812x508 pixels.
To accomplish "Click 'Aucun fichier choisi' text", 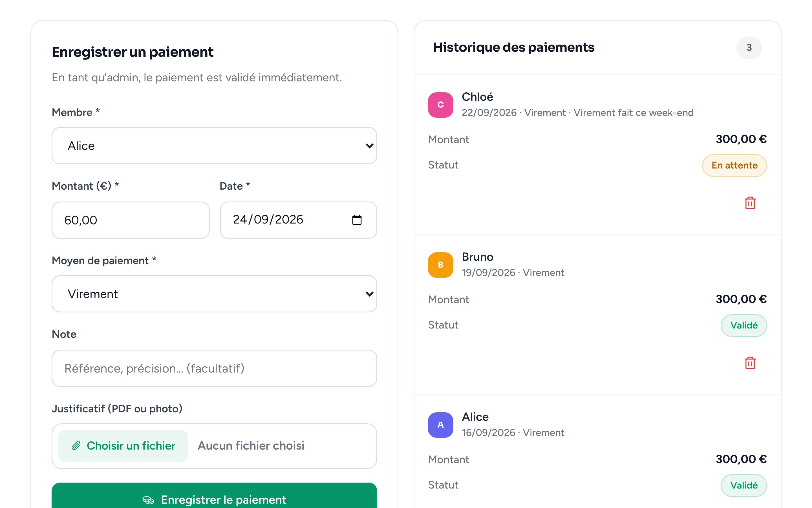I will coord(251,446).
